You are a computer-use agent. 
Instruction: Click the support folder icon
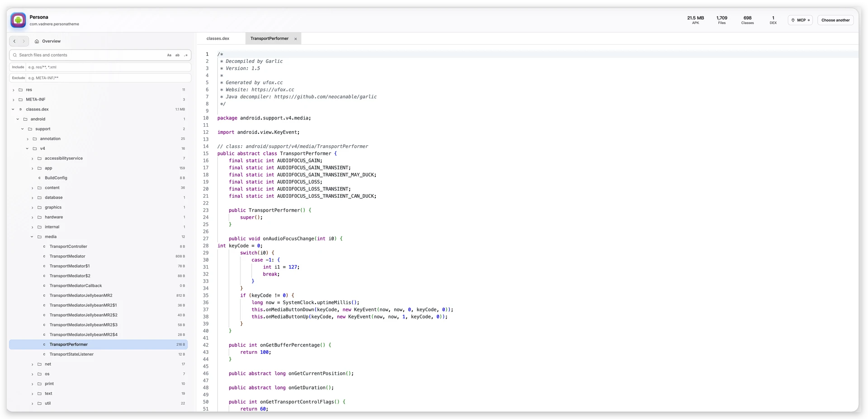pyautogui.click(x=30, y=129)
